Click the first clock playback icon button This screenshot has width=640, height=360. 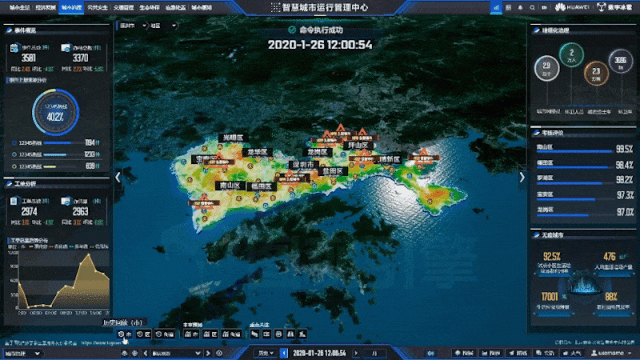point(124,334)
